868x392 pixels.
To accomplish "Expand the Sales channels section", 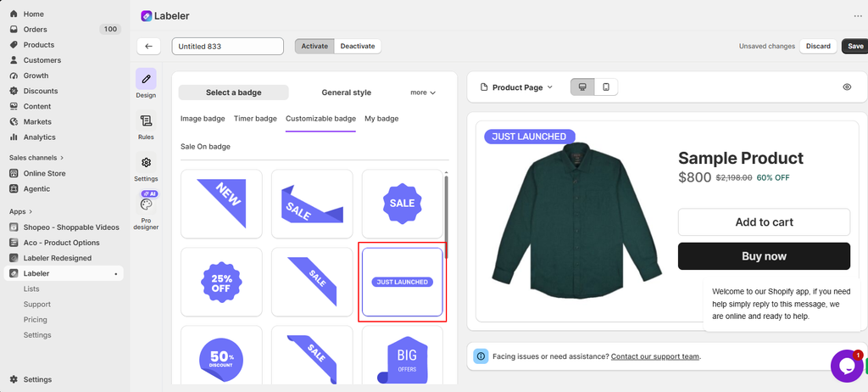I will pos(36,158).
